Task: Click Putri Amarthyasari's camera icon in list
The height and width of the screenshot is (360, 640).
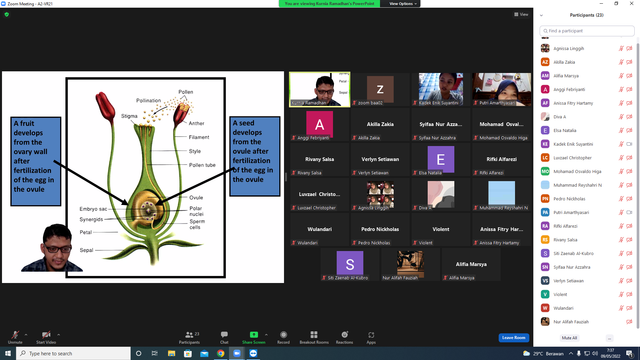Action: coord(629,212)
